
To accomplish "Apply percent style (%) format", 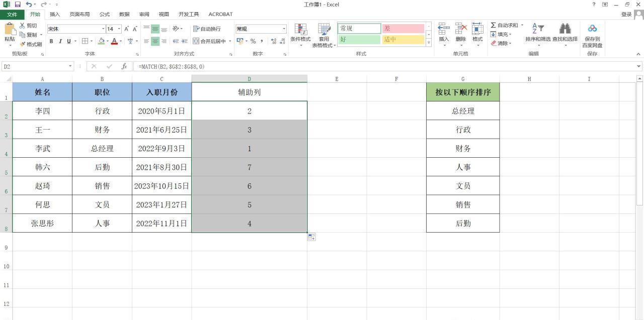I will pos(253,41).
